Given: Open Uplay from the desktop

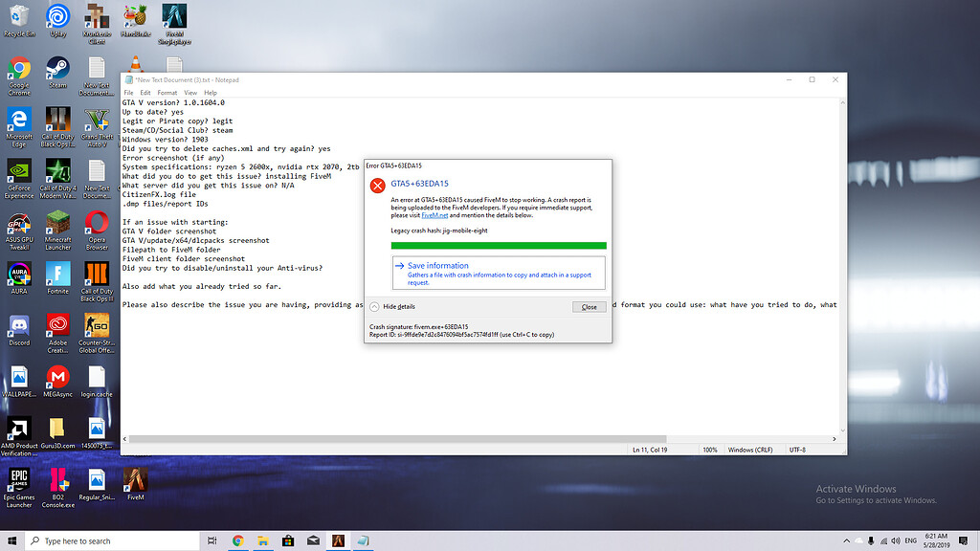Looking at the screenshot, I should tap(57, 13).
